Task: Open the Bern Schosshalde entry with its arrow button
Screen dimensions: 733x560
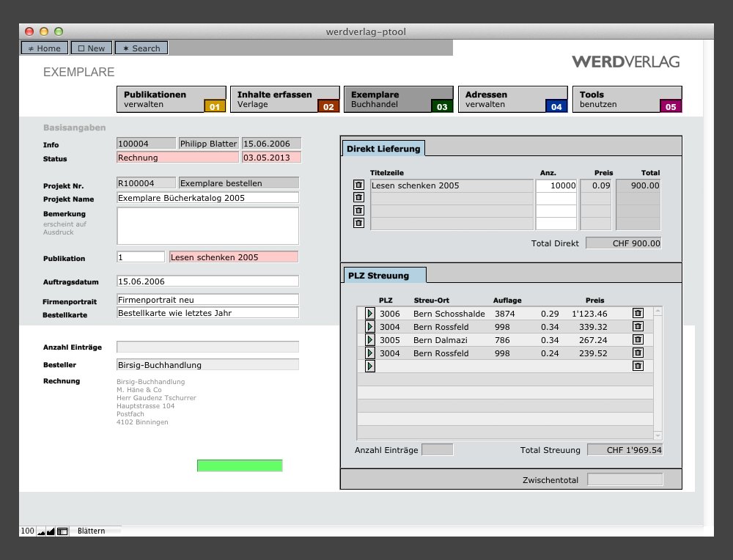Action: [x=369, y=314]
